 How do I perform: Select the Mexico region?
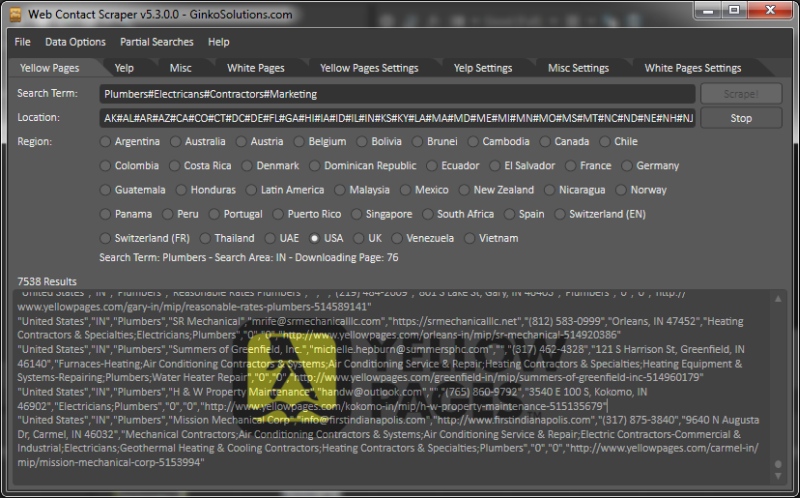click(424, 190)
